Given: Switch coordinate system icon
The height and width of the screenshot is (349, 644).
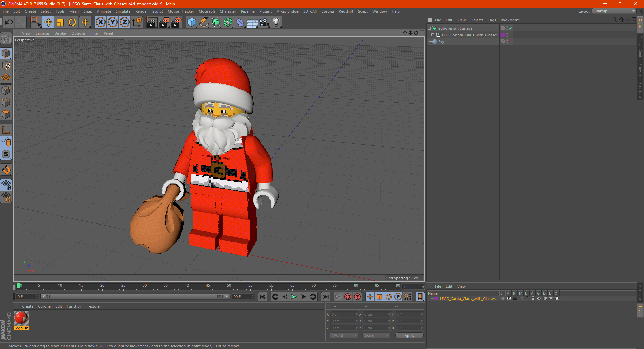Looking at the screenshot, I should (x=137, y=22).
